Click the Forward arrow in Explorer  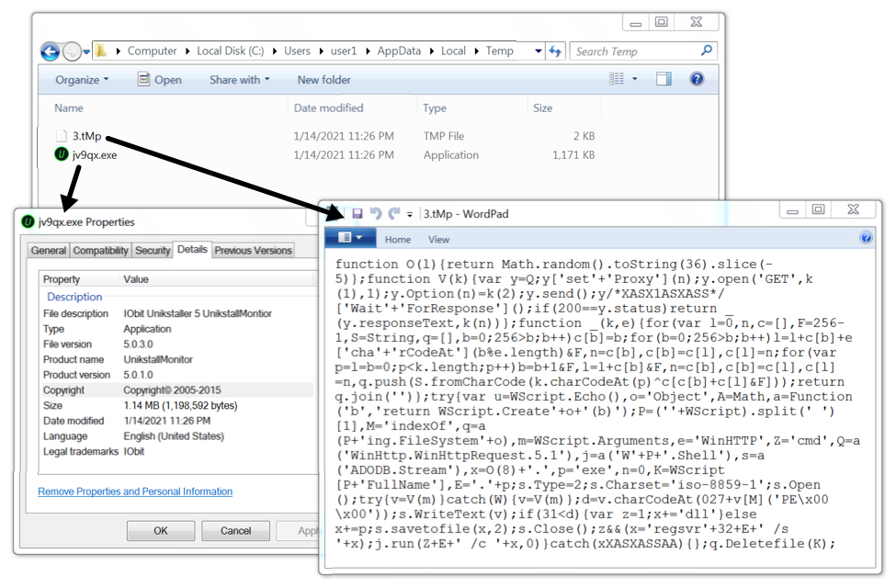tap(72, 51)
